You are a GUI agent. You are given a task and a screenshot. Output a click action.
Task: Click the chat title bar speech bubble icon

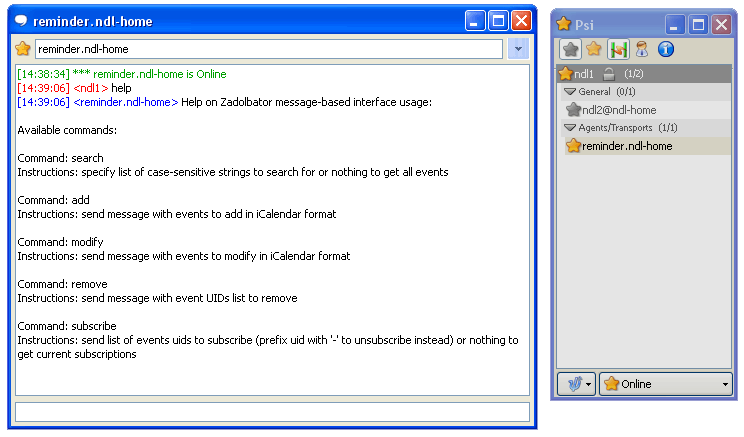click(21, 20)
